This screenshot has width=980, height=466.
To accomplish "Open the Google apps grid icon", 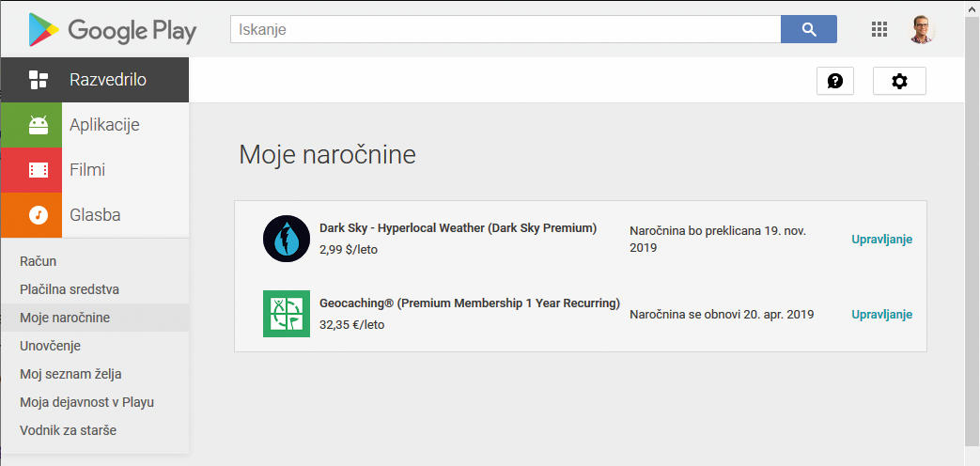I will pos(879,29).
